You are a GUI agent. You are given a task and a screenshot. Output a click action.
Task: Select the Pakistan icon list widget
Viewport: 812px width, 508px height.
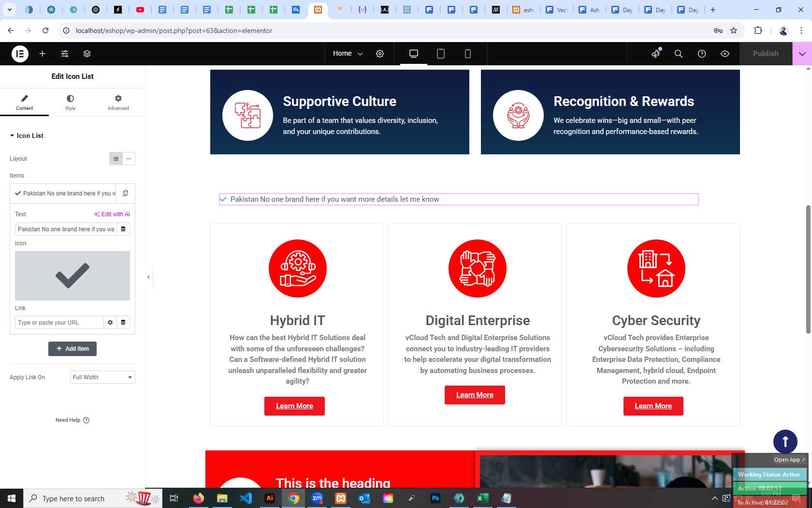click(459, 199)
